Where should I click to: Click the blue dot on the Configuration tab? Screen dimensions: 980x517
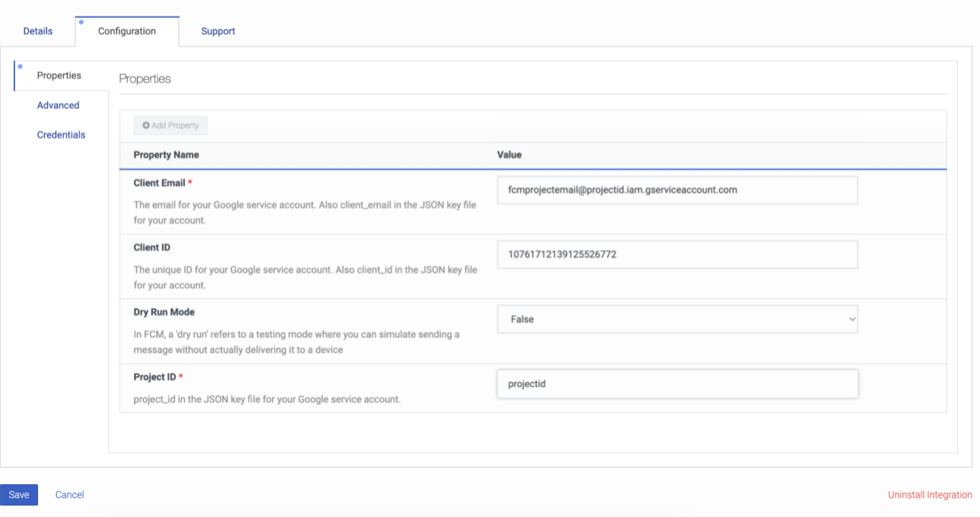pyautogui.click(x=81, y=21)
